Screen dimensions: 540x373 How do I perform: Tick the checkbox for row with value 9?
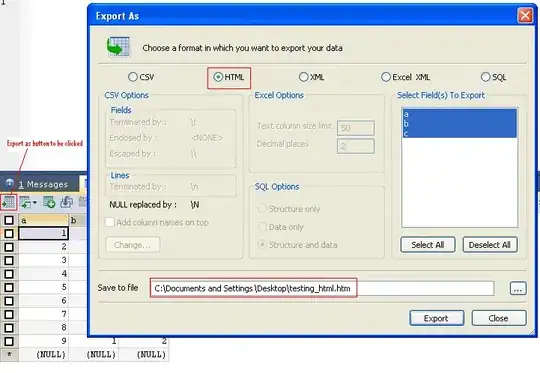tap(9, 341)
